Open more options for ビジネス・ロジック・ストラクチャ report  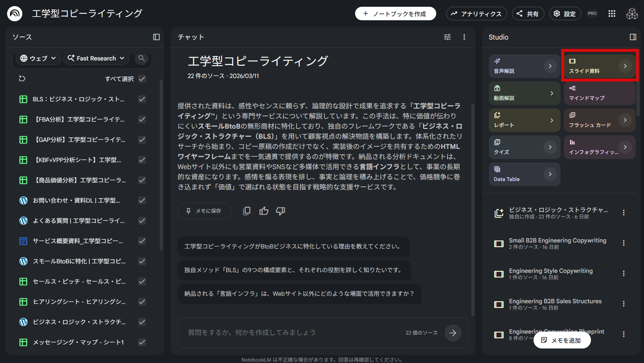(624, 213)
